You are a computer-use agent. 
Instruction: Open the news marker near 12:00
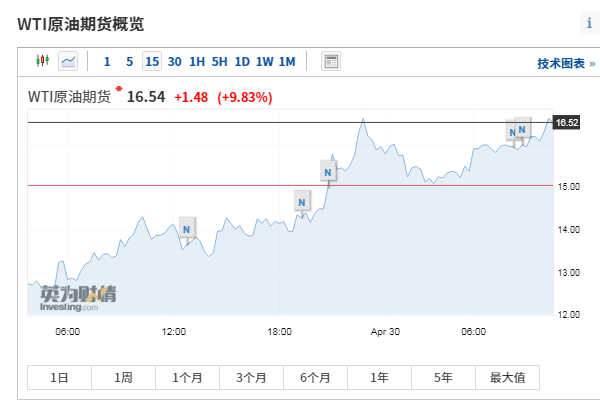[187, 229]
